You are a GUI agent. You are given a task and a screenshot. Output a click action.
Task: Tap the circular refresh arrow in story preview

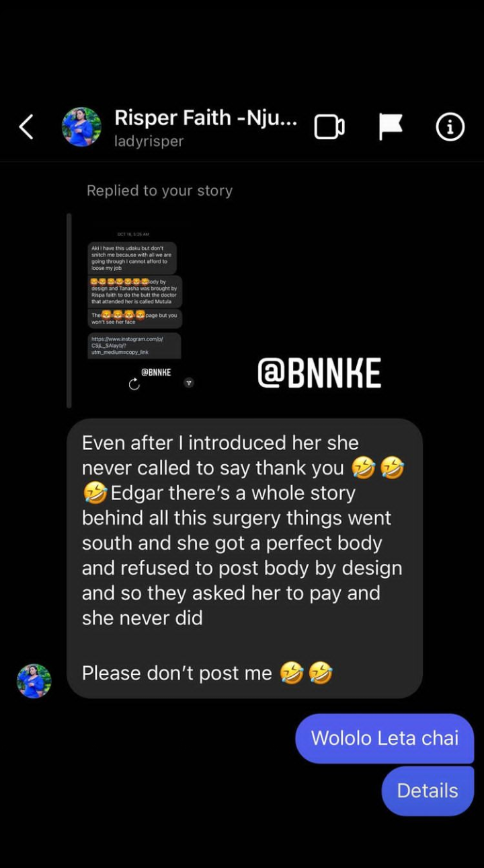coord(134,384)
